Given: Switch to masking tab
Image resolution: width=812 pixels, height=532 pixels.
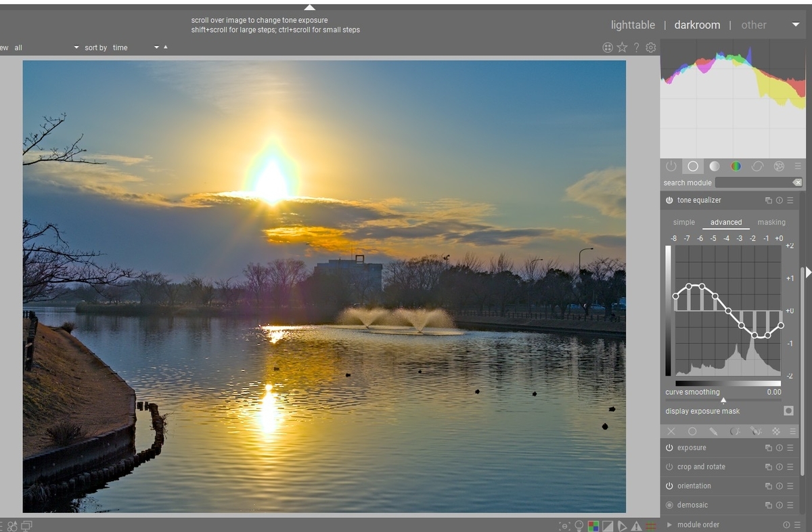Looking at the screenshot, I should pos(771,222).
